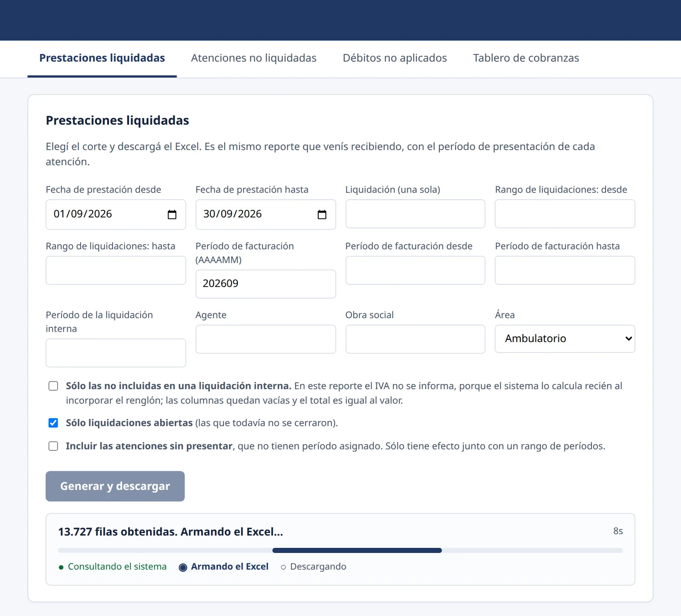Focus Período de facturación desde field

[x=415, y=270]
